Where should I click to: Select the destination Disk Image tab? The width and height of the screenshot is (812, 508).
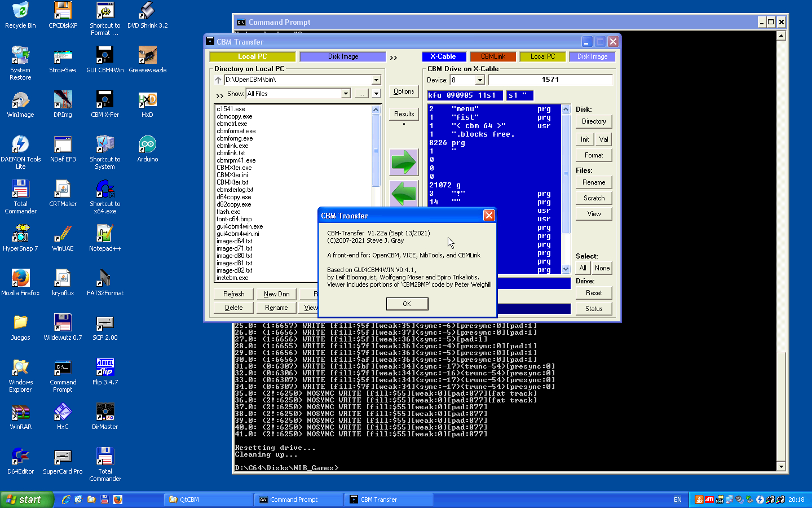(592, 56)
